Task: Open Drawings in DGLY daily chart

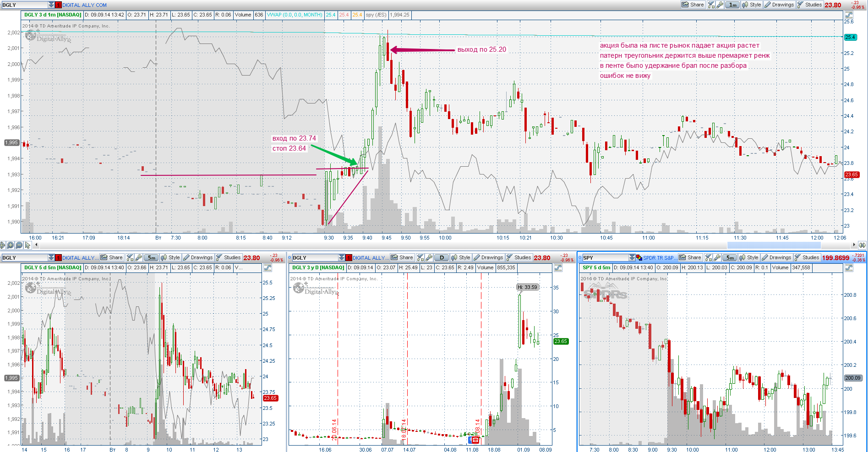Action: tap(488, 257)
